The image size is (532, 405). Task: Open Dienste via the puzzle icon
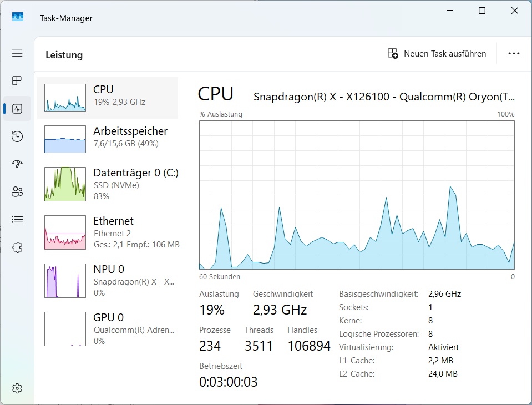point(17,247)
